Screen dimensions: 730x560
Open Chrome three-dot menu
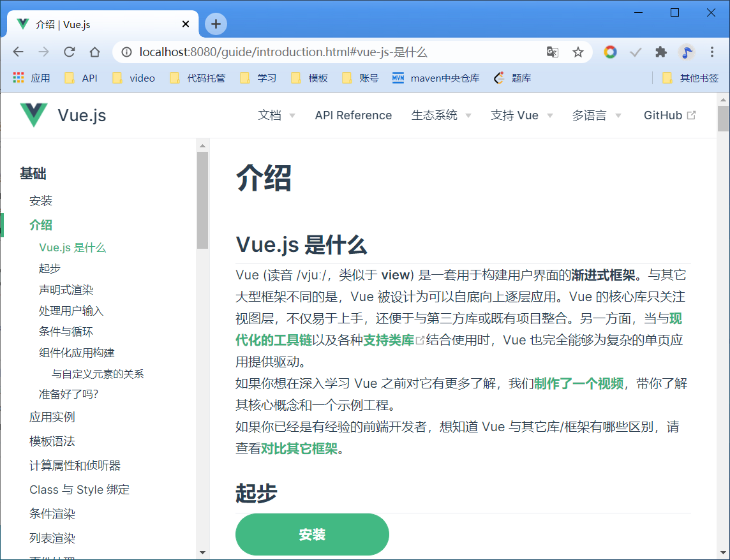point(712,52)
